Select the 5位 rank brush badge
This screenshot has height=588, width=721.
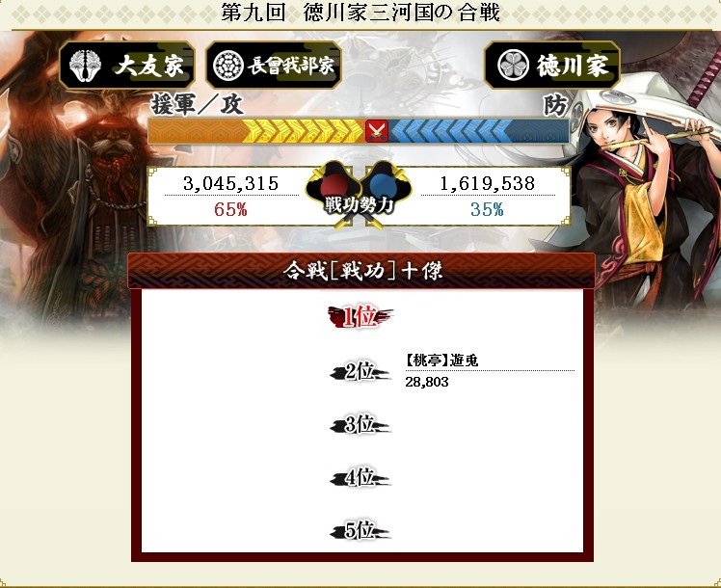(x=360, y=531)
